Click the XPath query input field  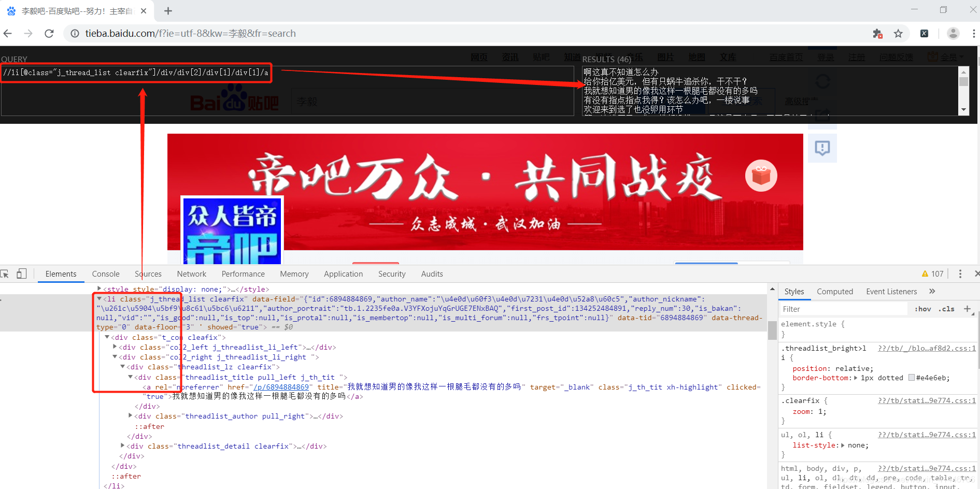pos(288,91)
